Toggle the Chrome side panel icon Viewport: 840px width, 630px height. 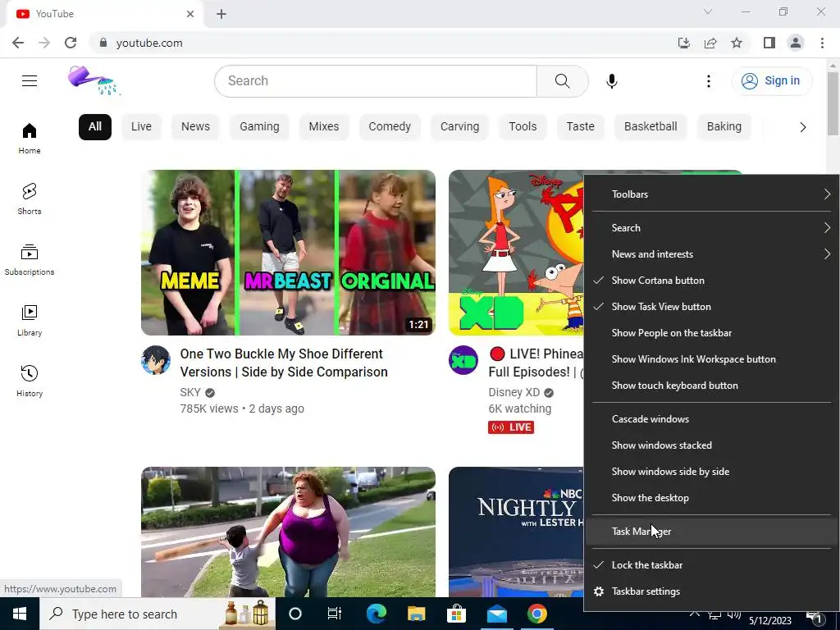769,43
